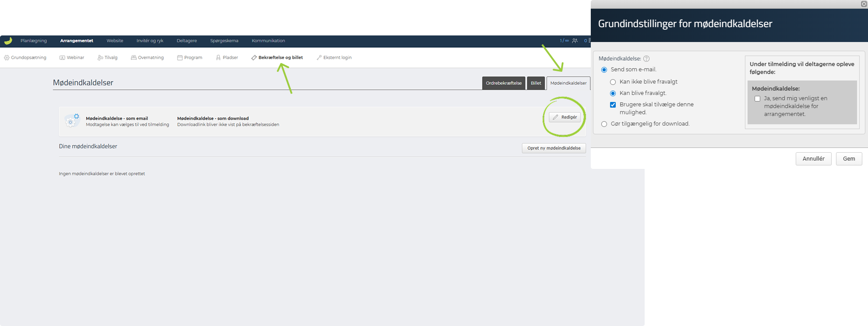This screenshot has width=868, height=326.
Task: Click the banana logo icon
Action: point(8,41)
